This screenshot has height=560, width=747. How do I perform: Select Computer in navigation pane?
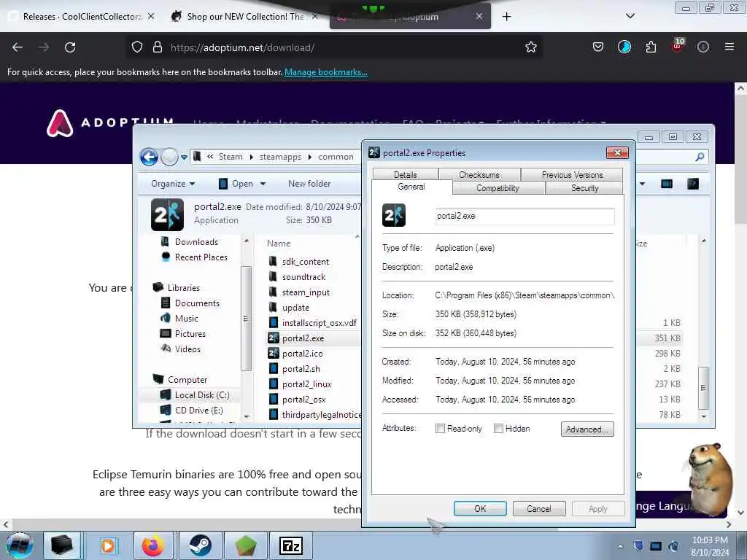click(x=187, y=380)
